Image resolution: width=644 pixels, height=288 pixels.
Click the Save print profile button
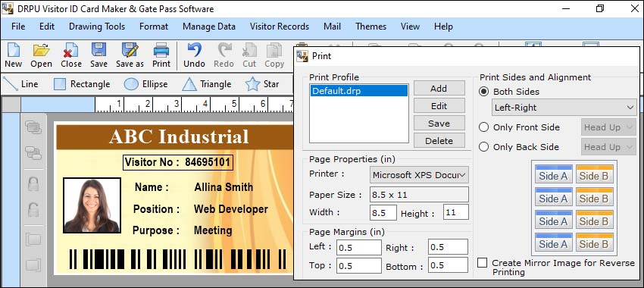(x=439, y=124)
